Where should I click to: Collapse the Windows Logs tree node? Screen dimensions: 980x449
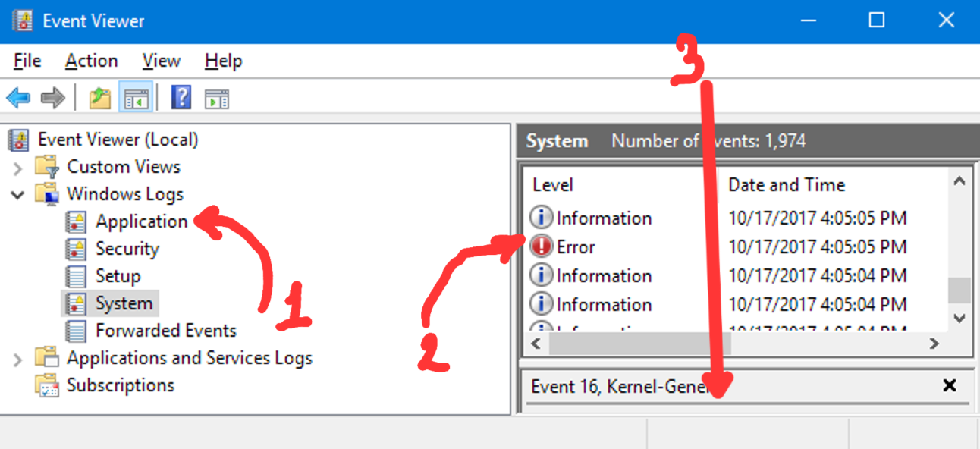coord(17,194)
